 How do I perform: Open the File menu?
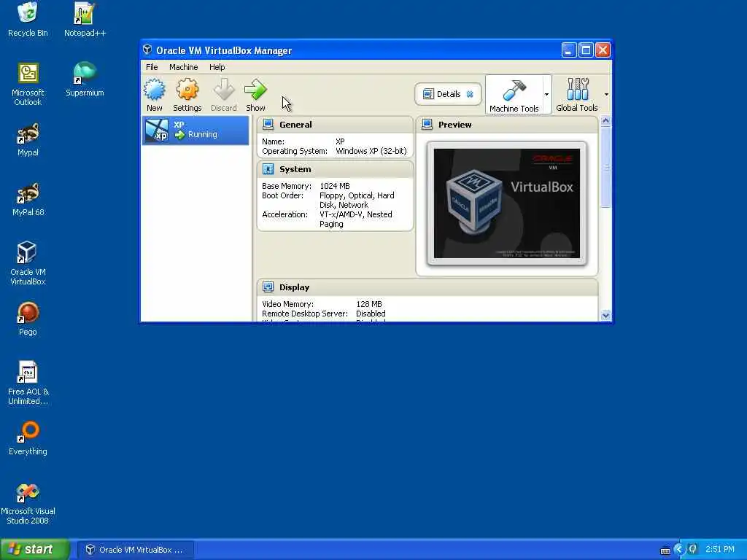(152, 67)
